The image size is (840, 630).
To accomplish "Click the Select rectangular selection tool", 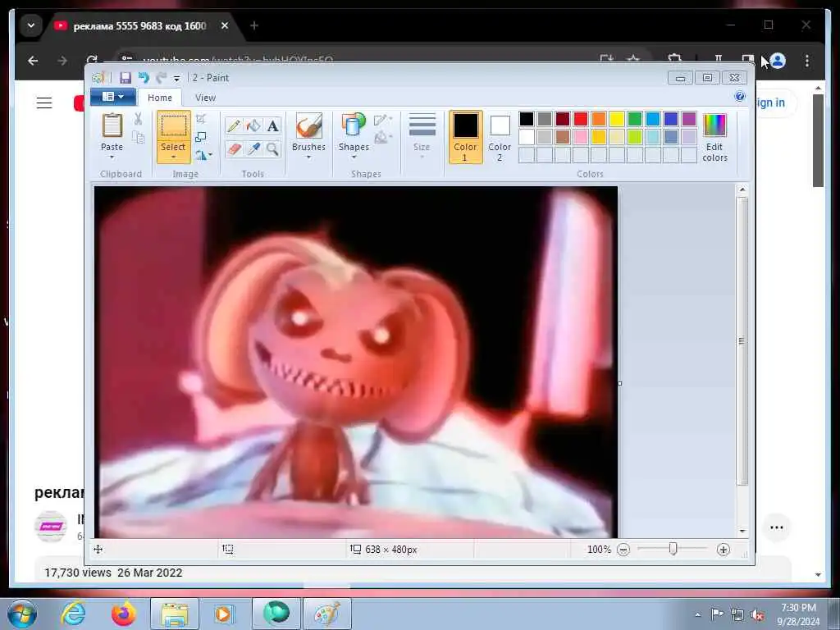I will pos(174,127).
